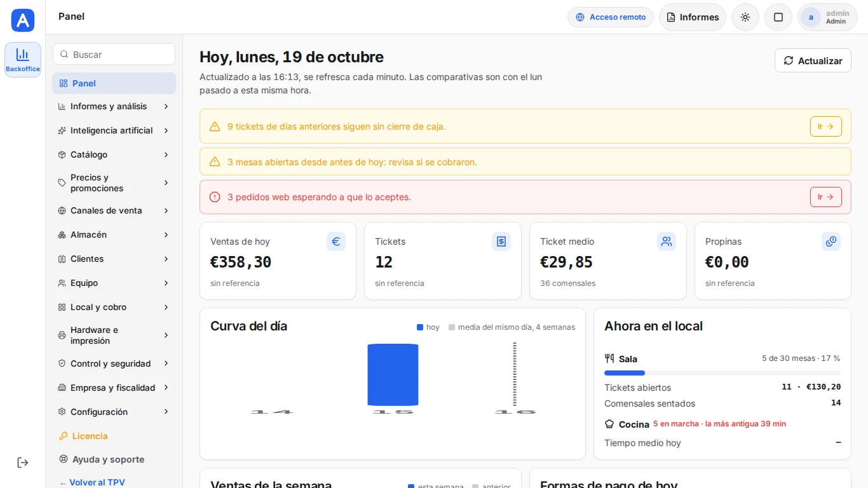
Task: Open the Backoffice chart icon
Action: pyautogui.click(x=23, y=60)
